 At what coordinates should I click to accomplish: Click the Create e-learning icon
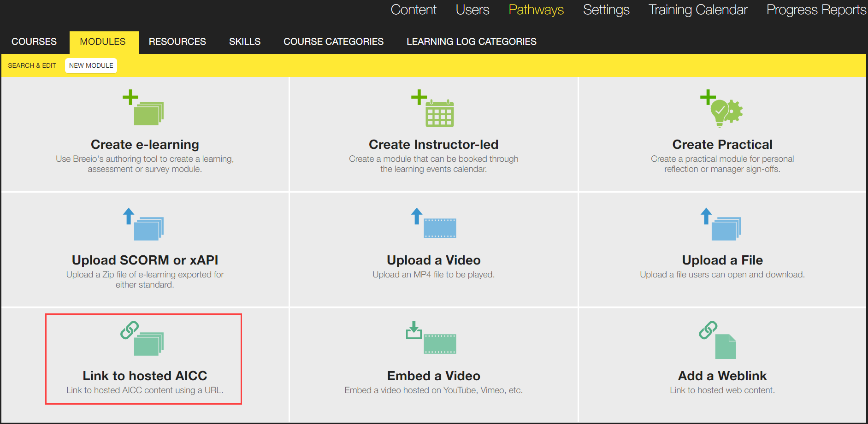click(x=143, y=107)
